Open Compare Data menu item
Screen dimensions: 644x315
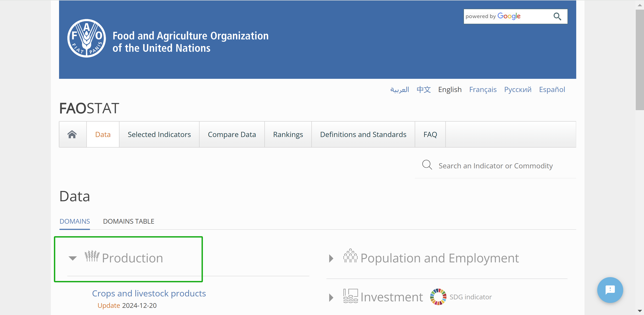click(x=232, y=134)
